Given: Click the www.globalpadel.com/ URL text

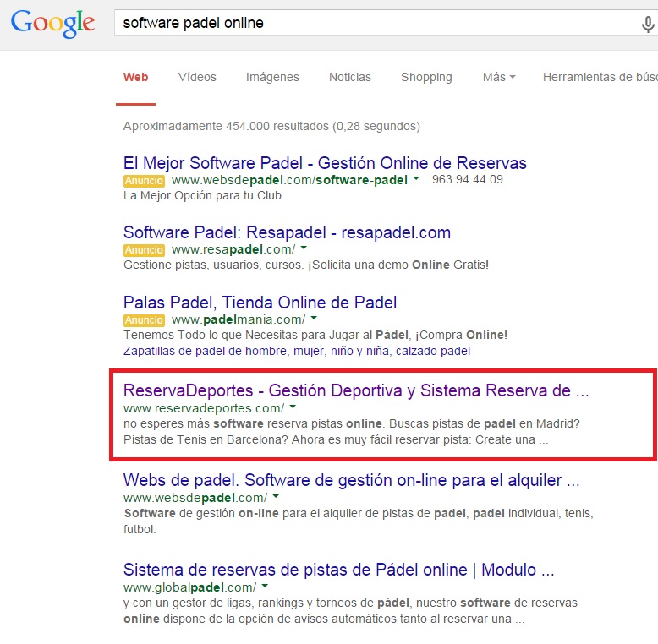Looking at the screenshot, I should [189, 587].
